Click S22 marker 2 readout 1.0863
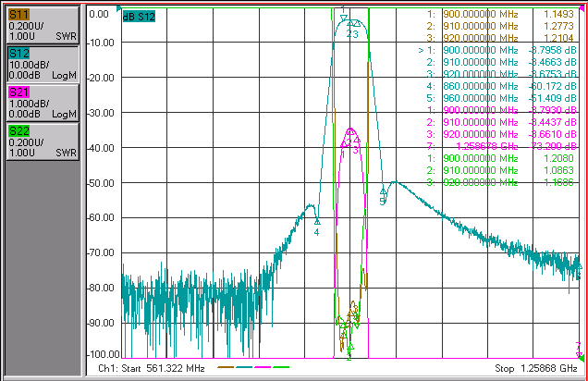Viewport: 588px width, 381px height. tap(558, 170)
